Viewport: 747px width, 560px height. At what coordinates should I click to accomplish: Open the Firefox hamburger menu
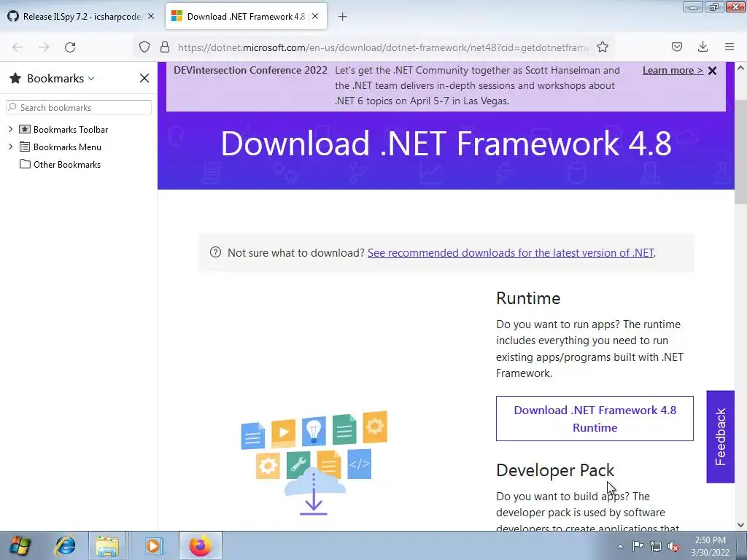click(729, 47)
